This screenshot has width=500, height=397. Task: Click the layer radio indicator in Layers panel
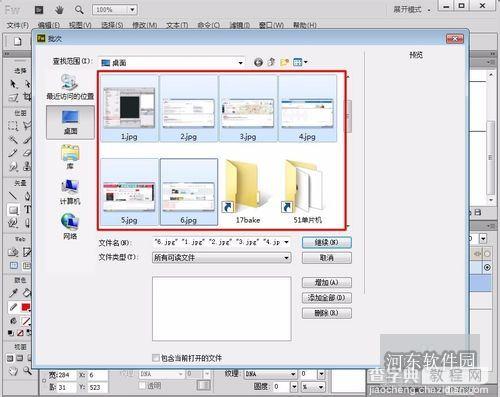coord(487,267)
